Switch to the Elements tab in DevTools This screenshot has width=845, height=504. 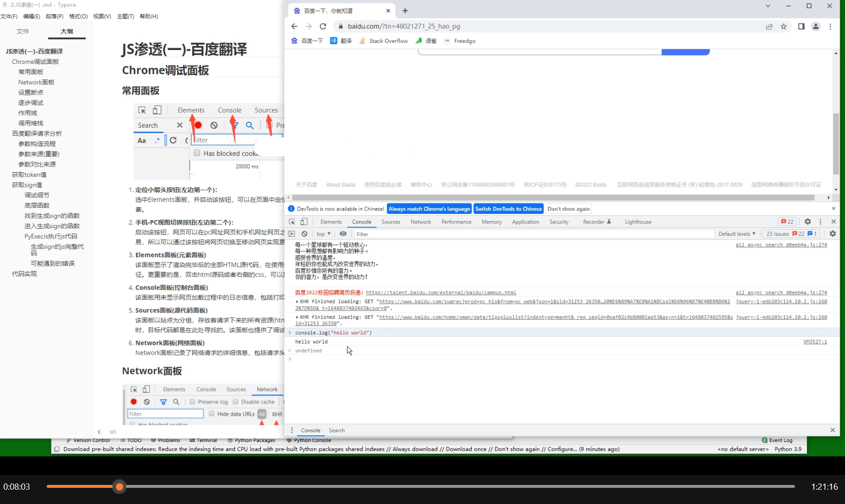click(331, 222)
